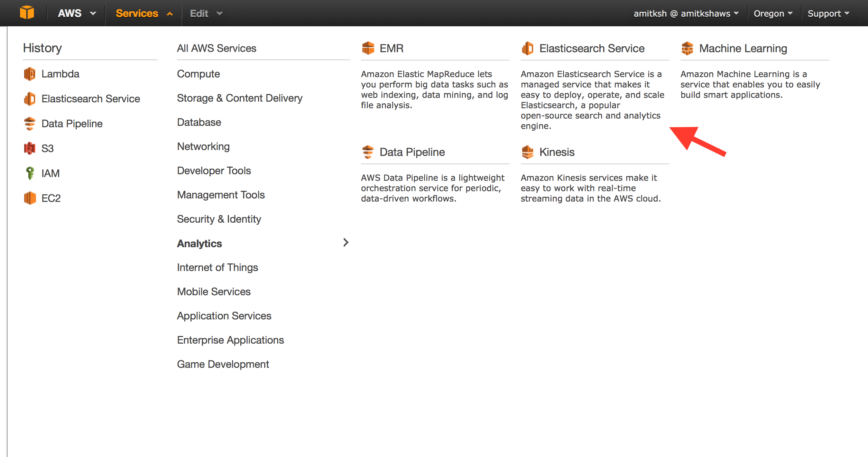Click the Kinesis service icon

[527, 152]
